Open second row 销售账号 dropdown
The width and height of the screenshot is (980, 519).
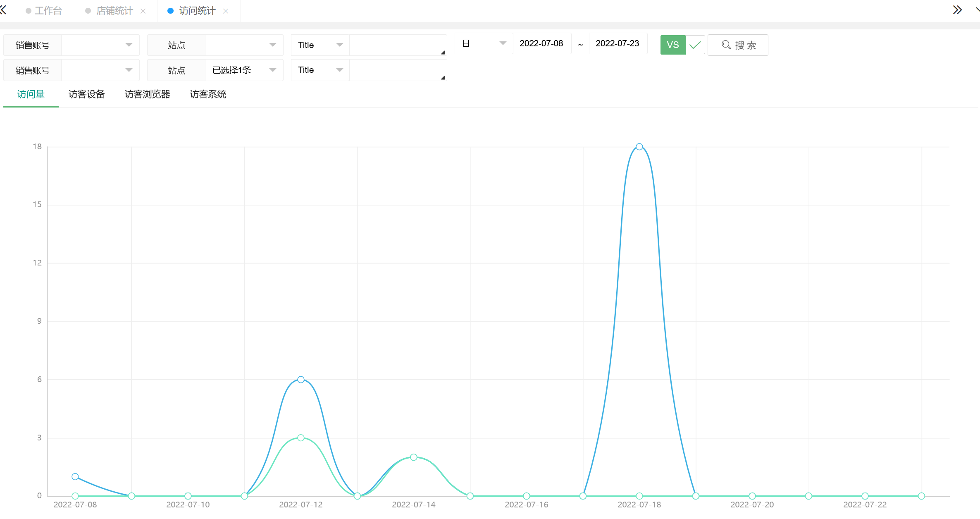(100, 70)
